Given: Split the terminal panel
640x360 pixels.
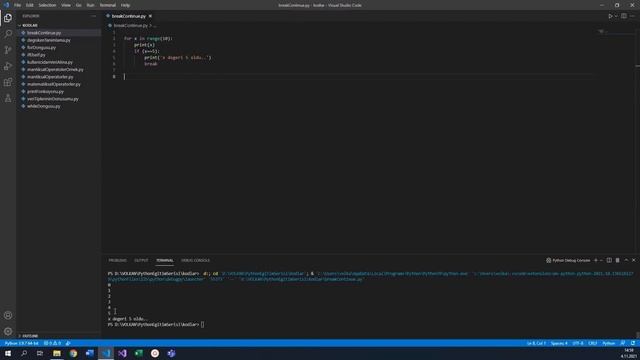Looking at the screenshot, I should tap(609, 260).
